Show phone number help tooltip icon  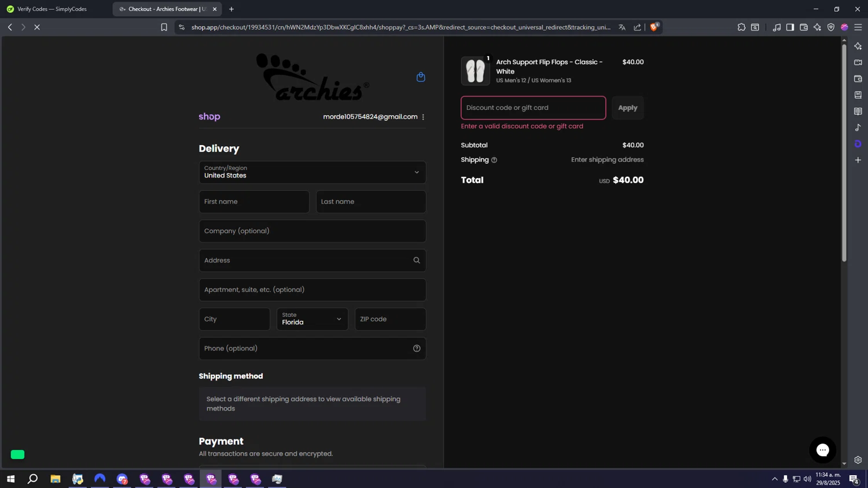(417, 348)
